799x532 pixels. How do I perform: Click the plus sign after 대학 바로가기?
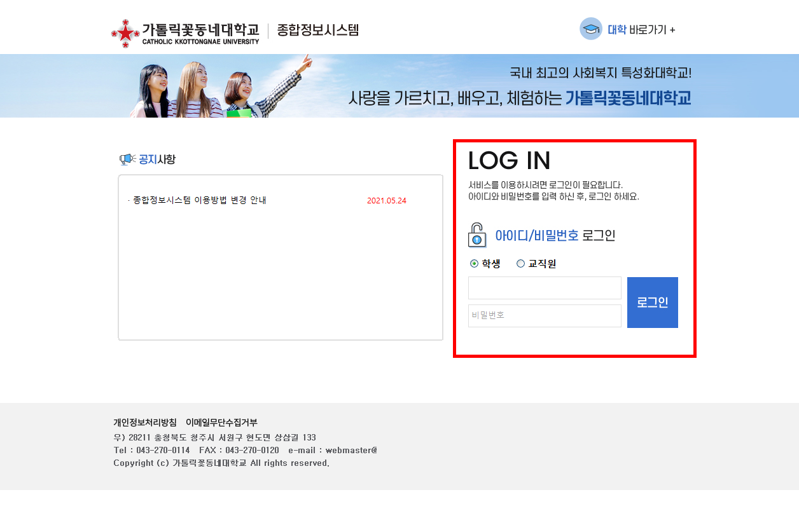point(672,30)
